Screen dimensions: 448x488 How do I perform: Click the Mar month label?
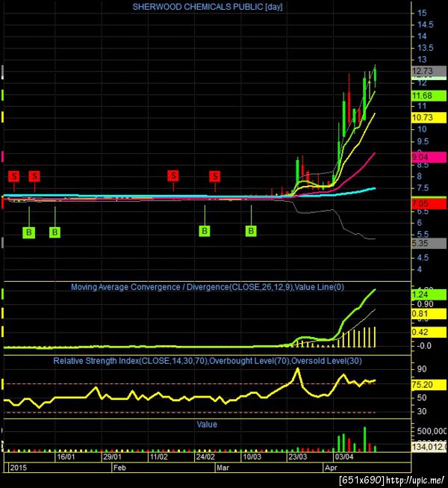223,468
